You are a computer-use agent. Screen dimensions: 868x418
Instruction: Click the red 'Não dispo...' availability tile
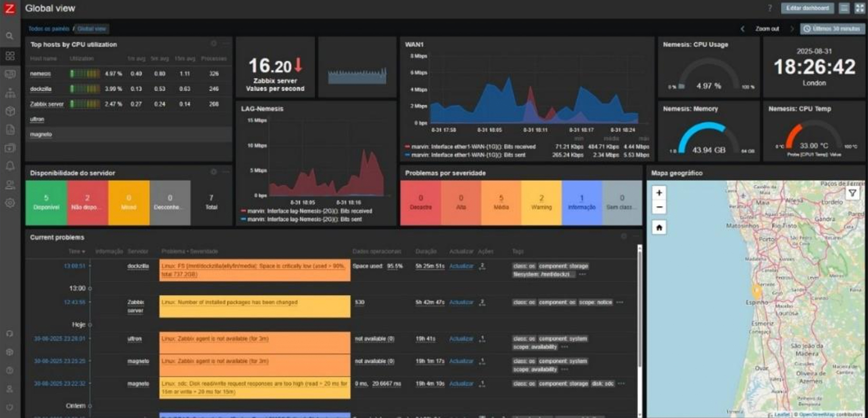point(87,203)
